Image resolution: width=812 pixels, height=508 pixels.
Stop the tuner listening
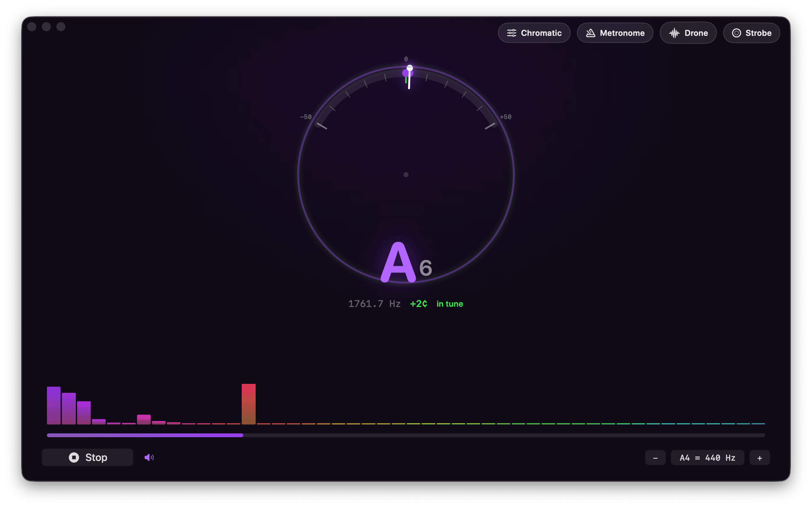pos(88,457)
